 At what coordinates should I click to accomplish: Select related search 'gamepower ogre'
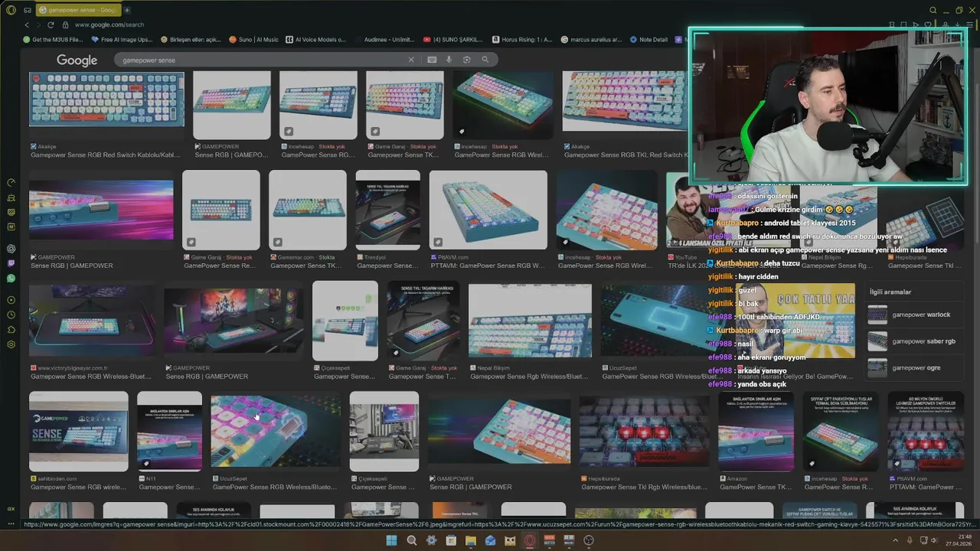coord(914,368)
